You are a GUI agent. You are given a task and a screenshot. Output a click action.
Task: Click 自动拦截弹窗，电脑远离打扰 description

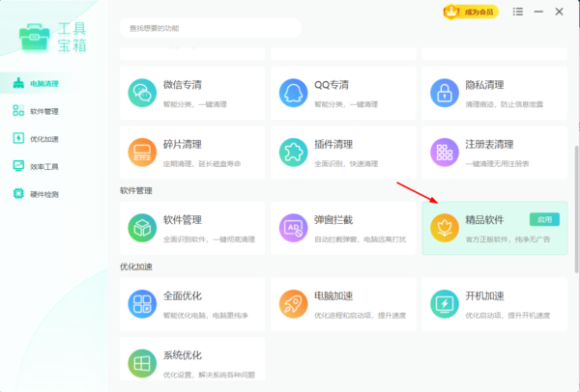pos(360,239)
